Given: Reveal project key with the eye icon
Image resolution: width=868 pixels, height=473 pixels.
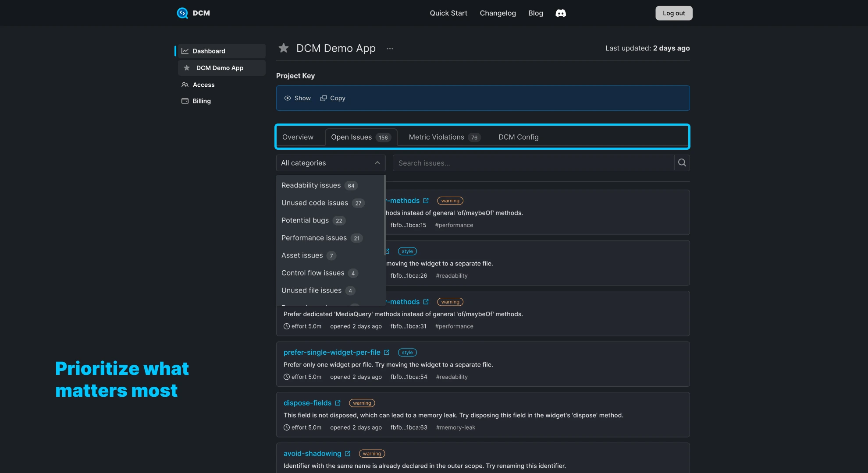Looking at the screenshot, I should point(288,98).
